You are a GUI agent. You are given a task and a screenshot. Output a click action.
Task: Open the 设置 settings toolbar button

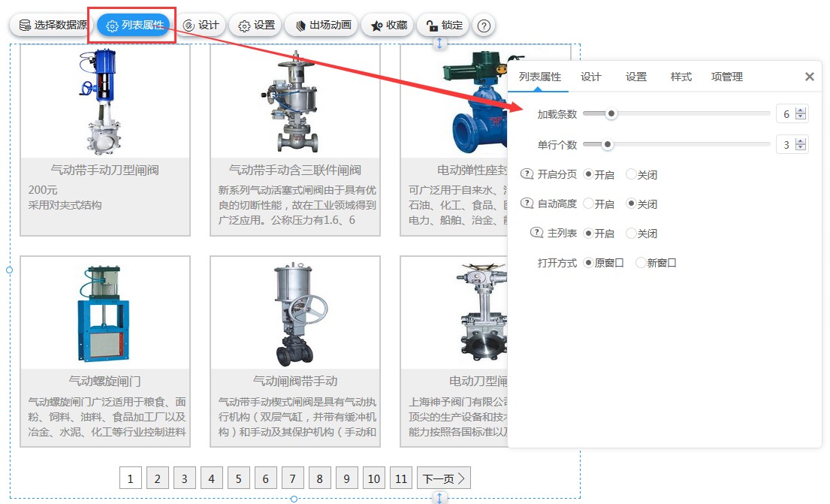coord(257,25)
